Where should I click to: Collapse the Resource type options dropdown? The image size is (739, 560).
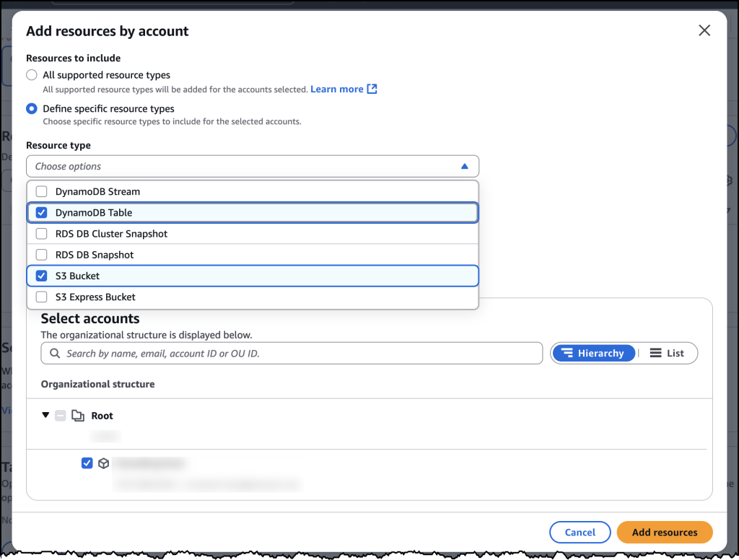click(x=465, y=166)
